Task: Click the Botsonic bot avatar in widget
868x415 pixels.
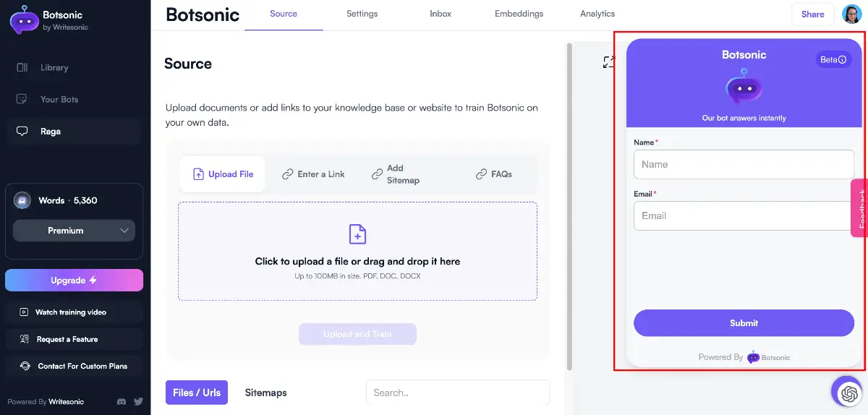Action: coord(744,87)
